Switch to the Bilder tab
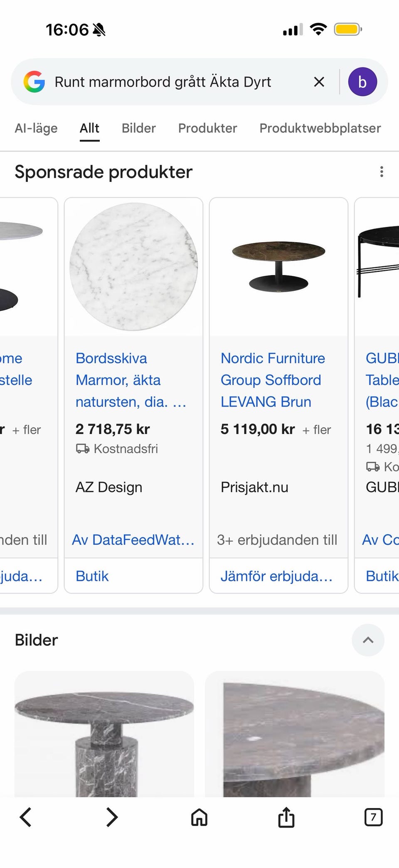This screenshot has height=868, width=399. pyautogui.click(x=138, y=128)
